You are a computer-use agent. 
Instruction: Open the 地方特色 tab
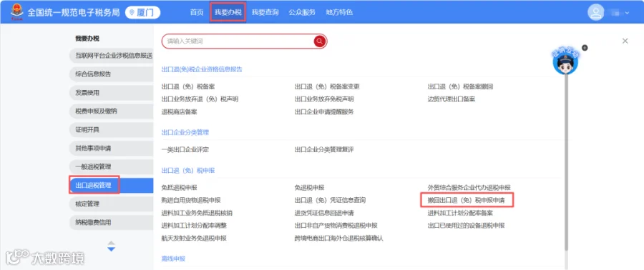click(339, 12)
